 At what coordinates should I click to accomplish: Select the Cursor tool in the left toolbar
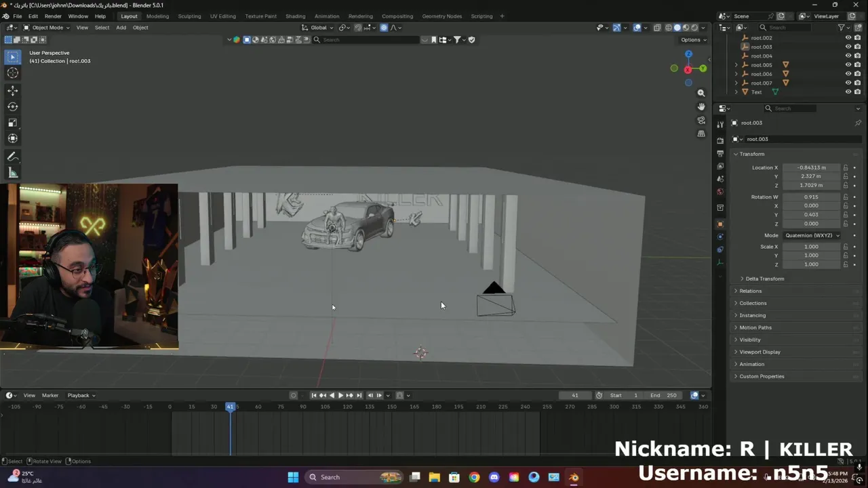(13, 73)
